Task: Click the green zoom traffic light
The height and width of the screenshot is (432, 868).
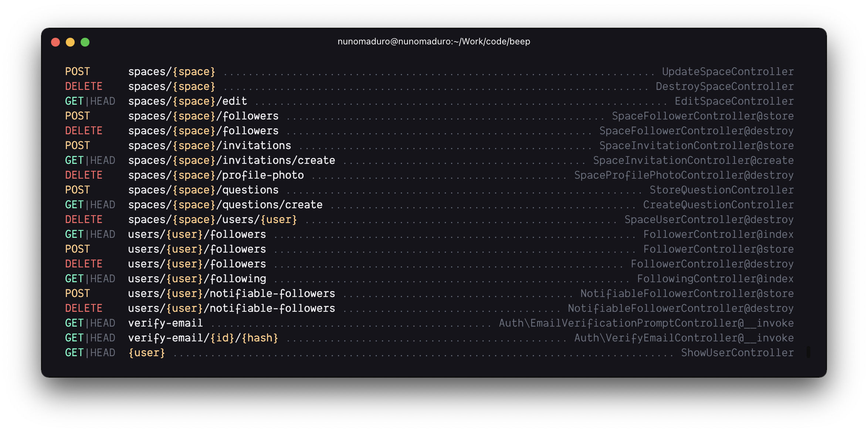Action: tap(85, 42)
